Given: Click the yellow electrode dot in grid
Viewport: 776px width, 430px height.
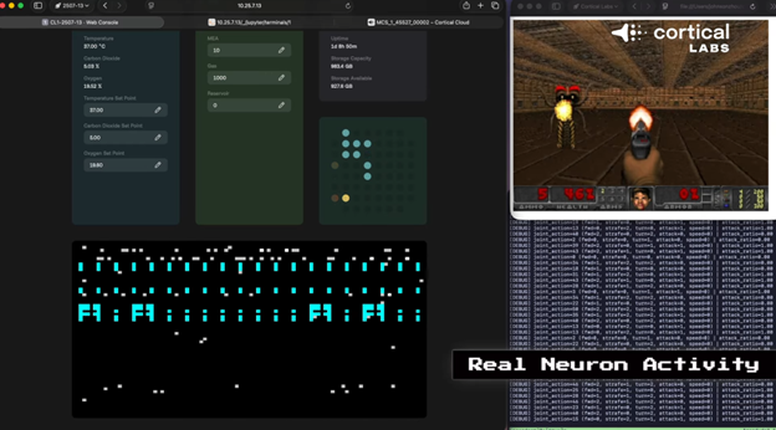Looking at the screenshot, I should (x=346, y=198).
